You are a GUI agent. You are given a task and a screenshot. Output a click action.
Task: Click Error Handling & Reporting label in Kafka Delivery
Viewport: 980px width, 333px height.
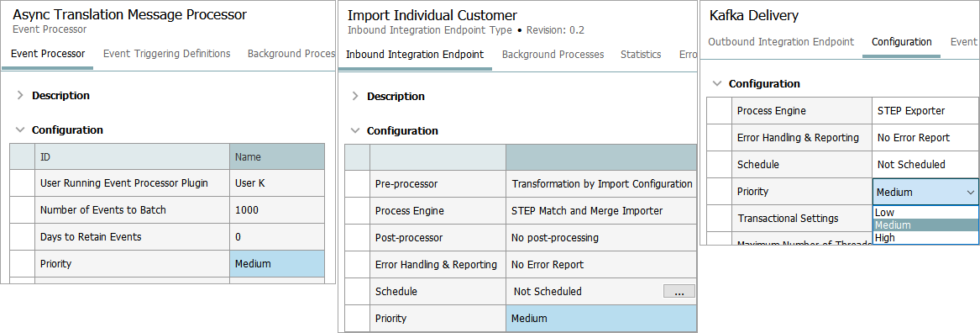798,138
